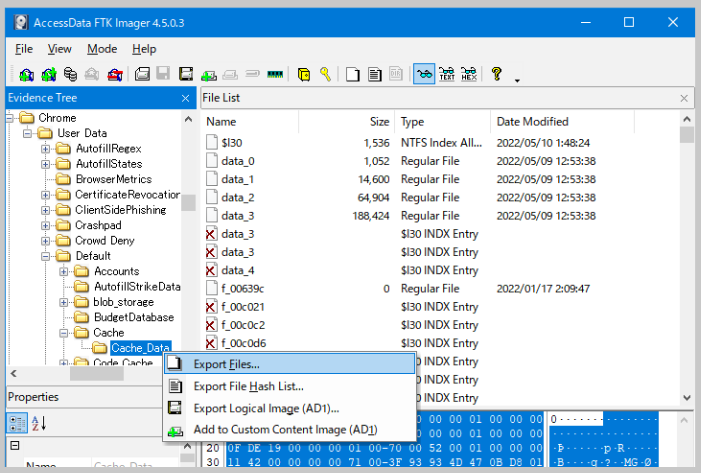Click the grayed Create Custom Content Image icon
The width and height of the screenshot is (701, 473).
(230, 74)
